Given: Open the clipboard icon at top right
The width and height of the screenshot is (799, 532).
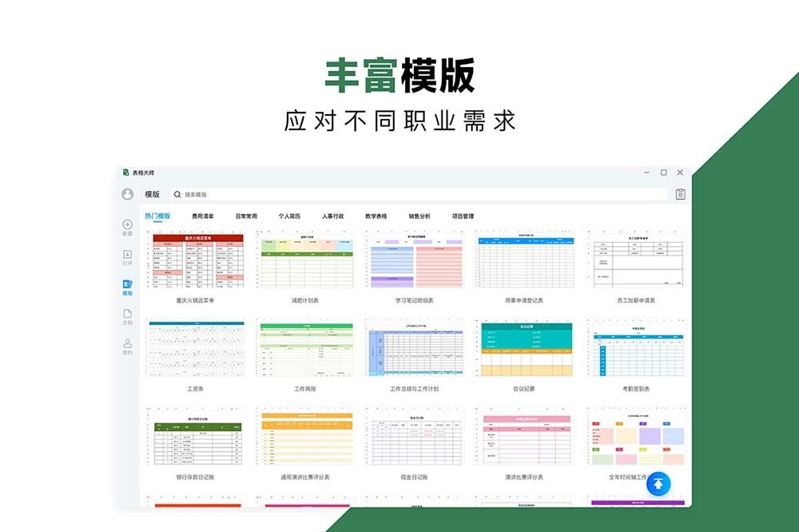Looking at the screenshot, I should [x=678, y=193].
